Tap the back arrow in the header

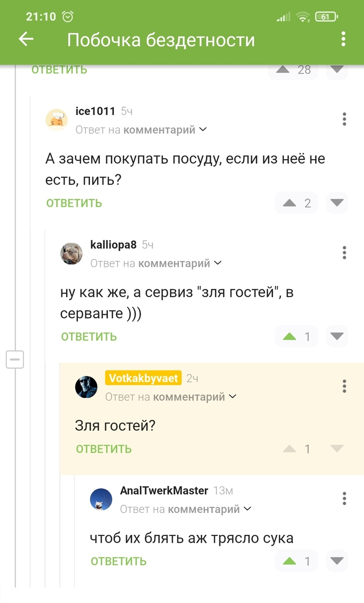coord(25,39)
